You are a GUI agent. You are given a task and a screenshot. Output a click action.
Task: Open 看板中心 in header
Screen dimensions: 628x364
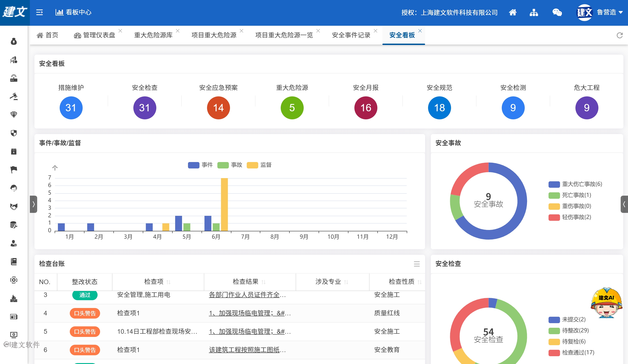(x=73, y=12)
